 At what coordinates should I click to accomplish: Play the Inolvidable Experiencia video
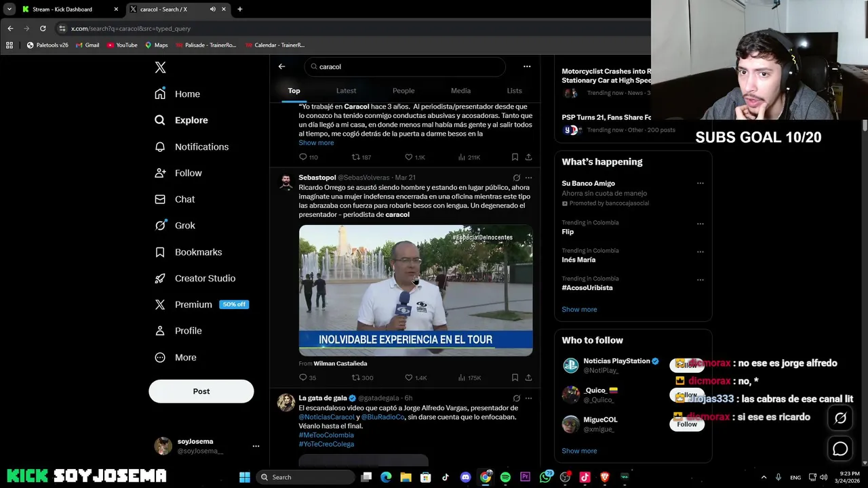tap(416, 290)
